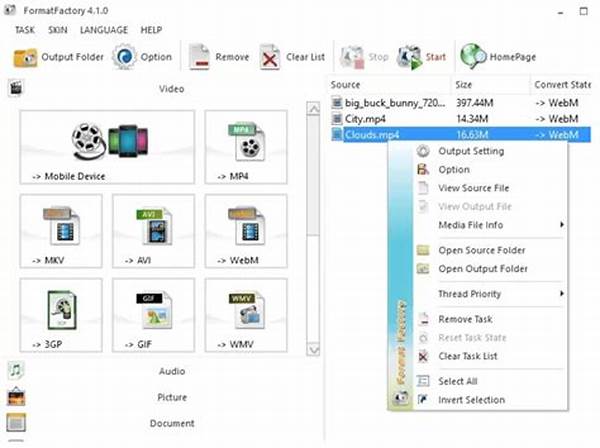Screen dimensions: 600x448
Task: Select Option in the context menu
Action: 490,169
